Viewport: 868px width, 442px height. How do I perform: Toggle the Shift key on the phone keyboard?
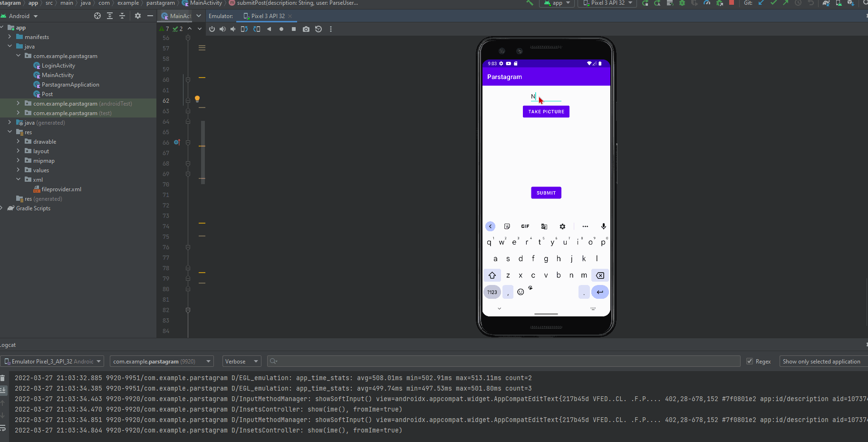(492, 275)
